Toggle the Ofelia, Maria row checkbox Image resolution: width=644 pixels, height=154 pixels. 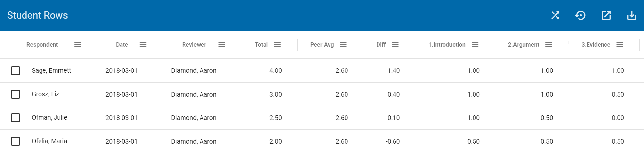tap(16, 141)
